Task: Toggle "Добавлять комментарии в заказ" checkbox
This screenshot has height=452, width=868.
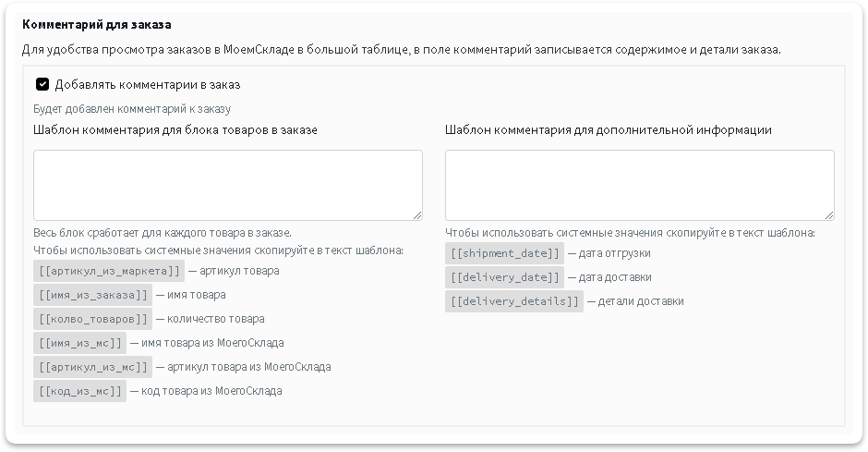Action: click(x=42, y=84)
